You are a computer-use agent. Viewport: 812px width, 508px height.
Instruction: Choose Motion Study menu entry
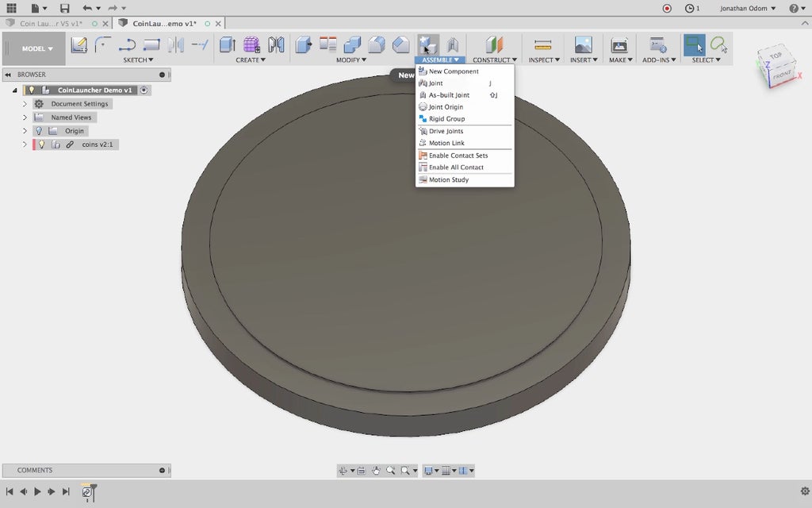[x=465, y=180]
